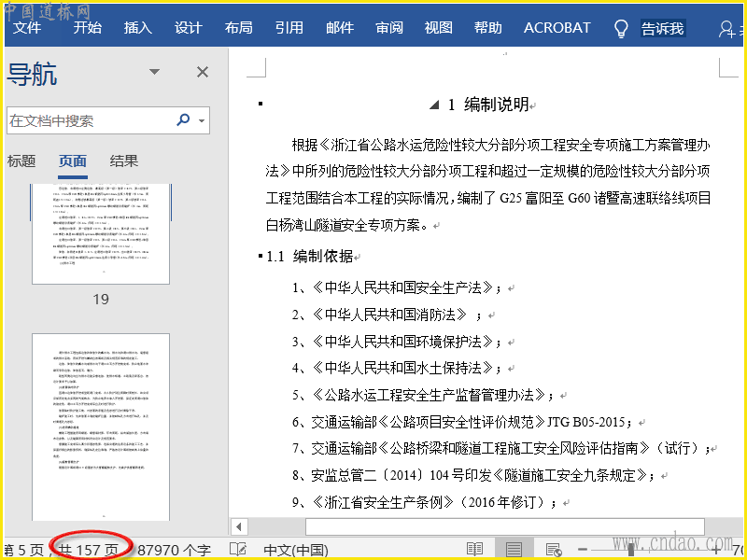Switch to Print Layout view icon
This screenshot has height=560, width=747.
(x=514, y=550)
